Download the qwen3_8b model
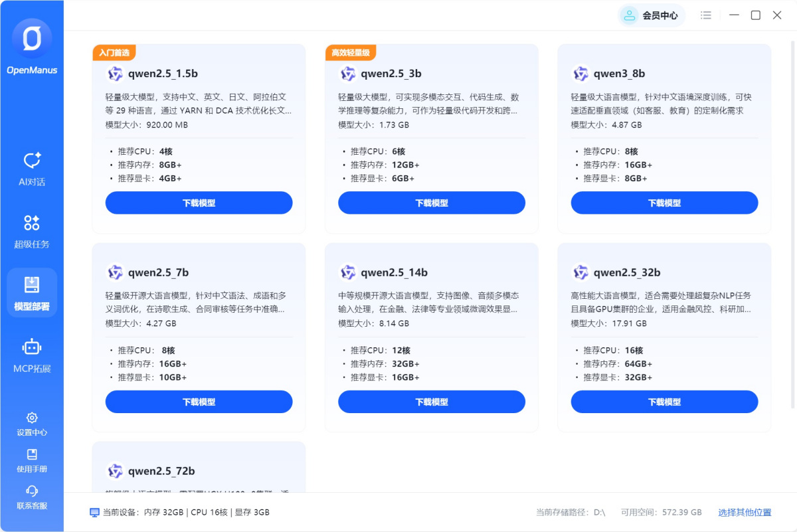 (664, 203)
